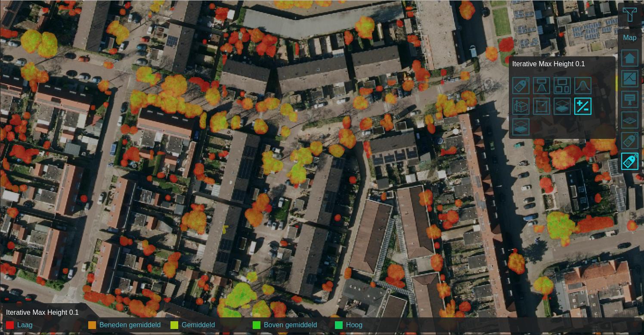Image resolution: width=644 pixels, height=335 pixels.
Task: Click the yellow-green Gemiddeld color swatch
Action: 174,325
